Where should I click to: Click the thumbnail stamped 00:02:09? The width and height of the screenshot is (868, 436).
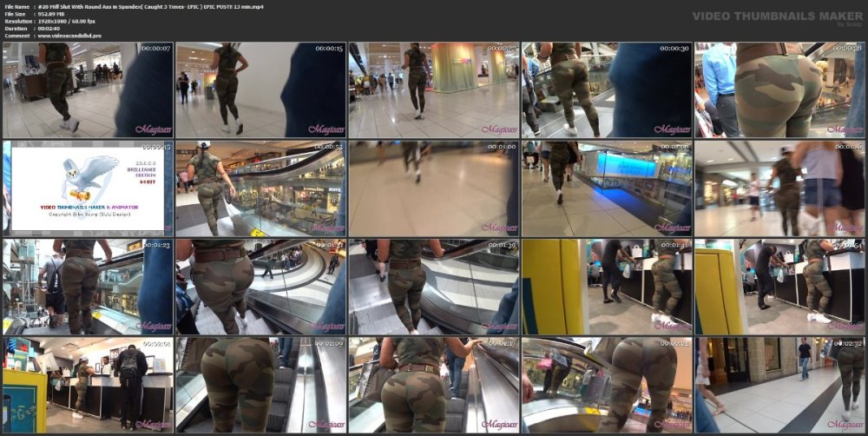(x=260, y=385)
